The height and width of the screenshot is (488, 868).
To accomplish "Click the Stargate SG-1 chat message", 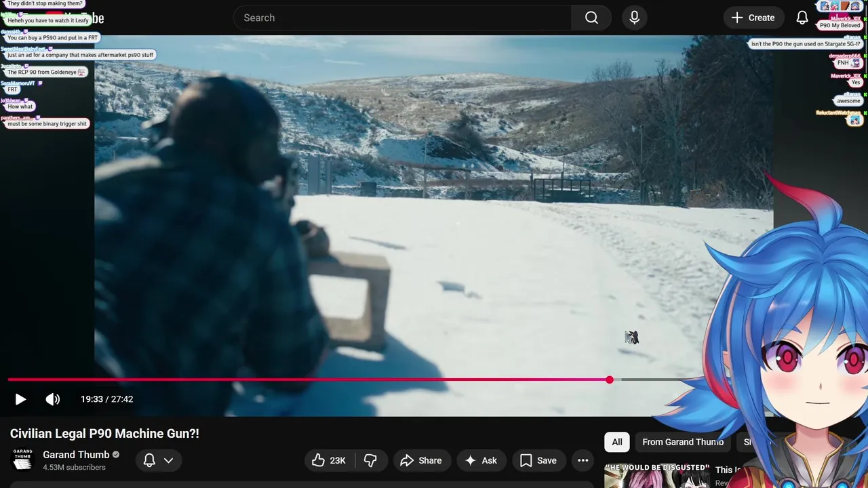I will [x=806, y=44].
